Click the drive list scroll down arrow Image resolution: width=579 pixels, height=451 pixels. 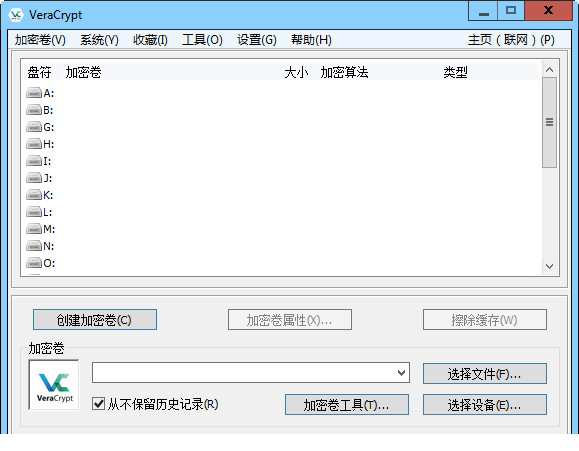549,266
